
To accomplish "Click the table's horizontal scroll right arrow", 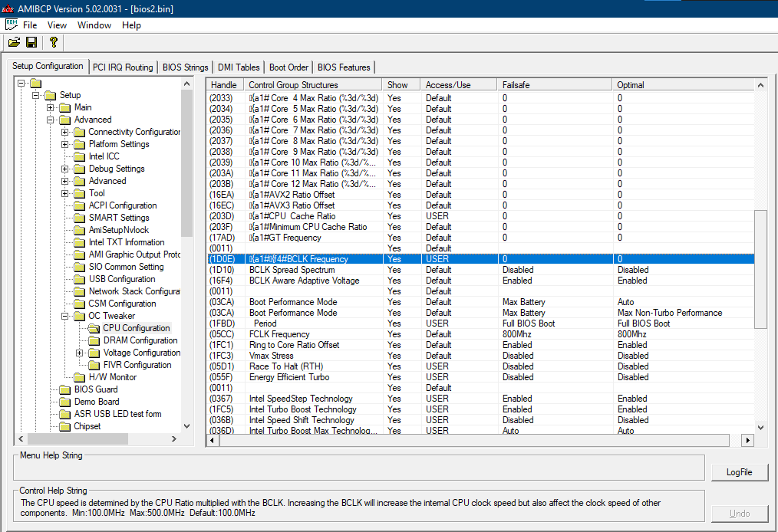I will tap(747, 440).
